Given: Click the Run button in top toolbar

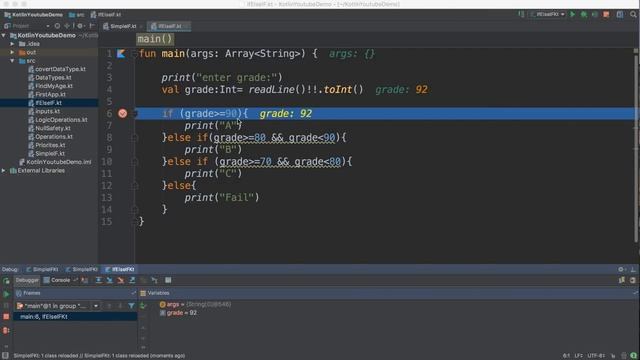Looking at the screenshot, I should pos(573,14).
